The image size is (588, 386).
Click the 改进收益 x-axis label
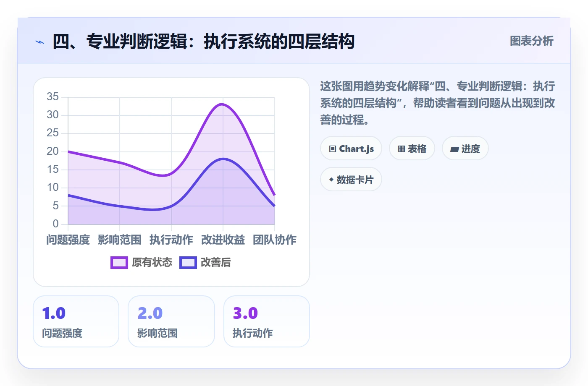[223, 240]
